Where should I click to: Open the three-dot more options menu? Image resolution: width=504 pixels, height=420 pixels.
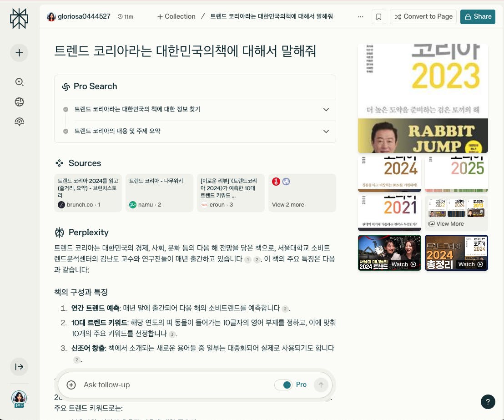point(361,17)
